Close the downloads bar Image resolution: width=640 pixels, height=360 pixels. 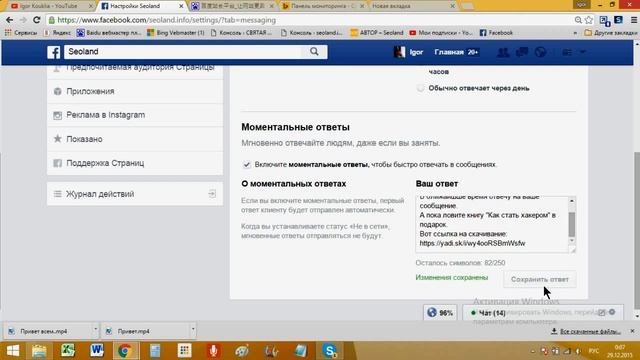(x=632, y=331)
